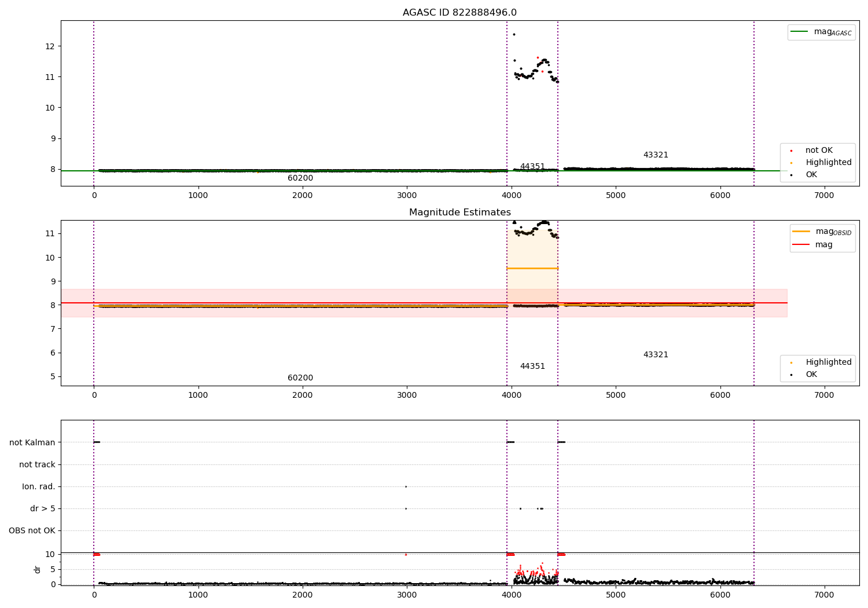The image size is (868, 608).
Task: Click the lone Ion. rad. point near 3000
Action: click(x=406, y=486)
